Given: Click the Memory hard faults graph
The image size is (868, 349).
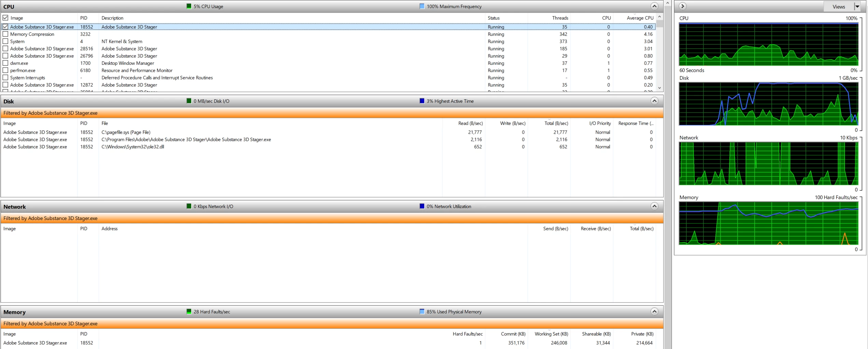Looking at the screenshot, I should click(768, 223).
